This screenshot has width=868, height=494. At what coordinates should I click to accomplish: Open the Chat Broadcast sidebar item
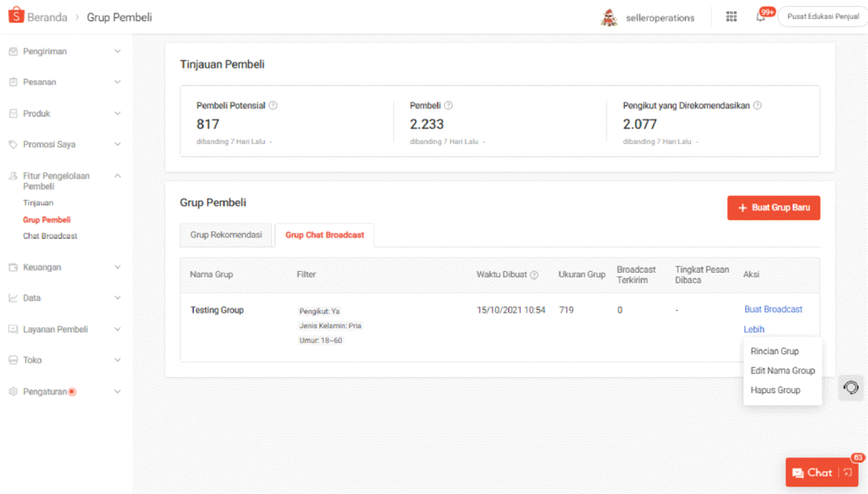[x=50, y=236]
